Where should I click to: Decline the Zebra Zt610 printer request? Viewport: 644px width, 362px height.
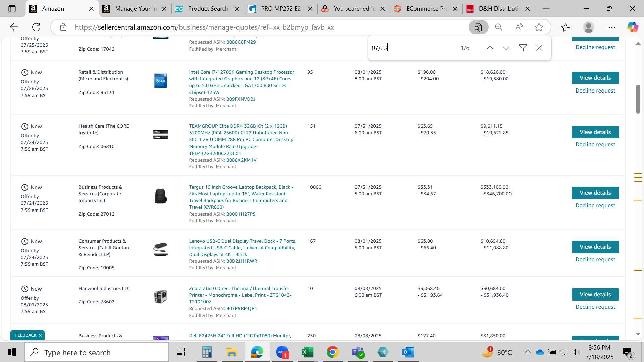coord(595,307)
